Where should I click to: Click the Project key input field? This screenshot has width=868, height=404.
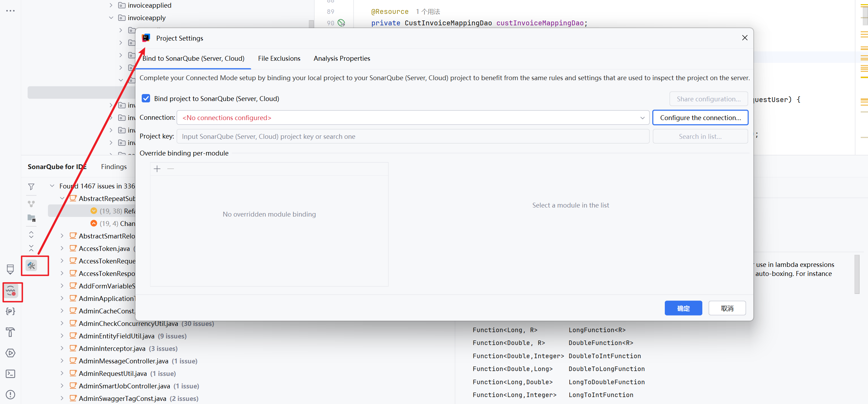pos(413,136)
